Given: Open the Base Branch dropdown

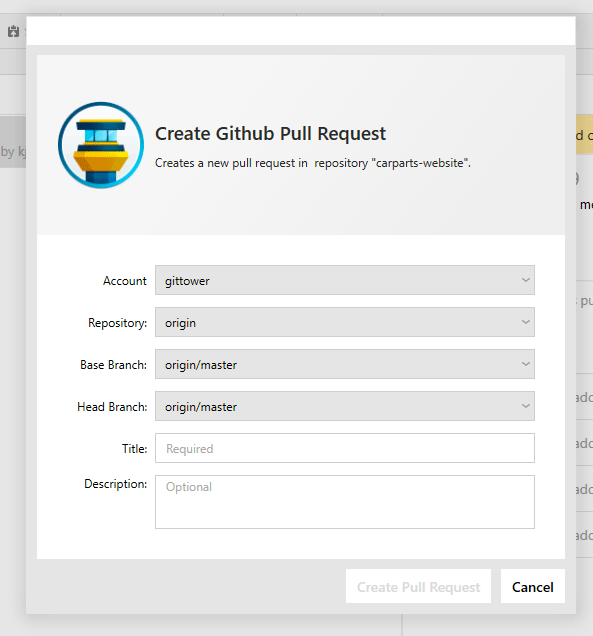Looking at the screenshot, I should coord(344,364).
